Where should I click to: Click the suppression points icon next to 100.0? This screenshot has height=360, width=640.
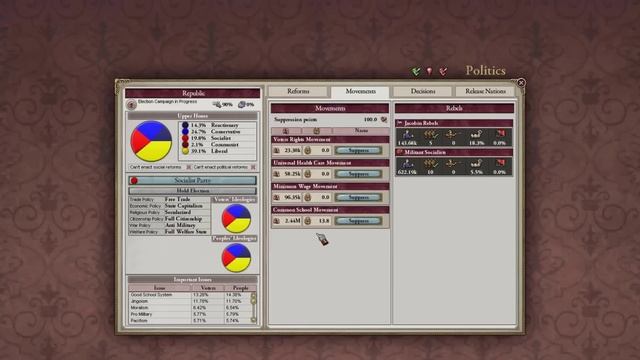384,120
